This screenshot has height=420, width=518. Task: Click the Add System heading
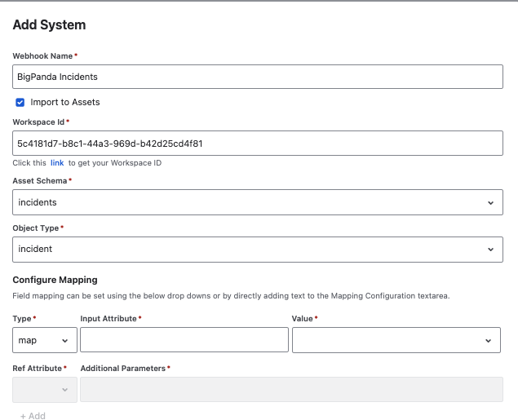[x=49, y=25]
